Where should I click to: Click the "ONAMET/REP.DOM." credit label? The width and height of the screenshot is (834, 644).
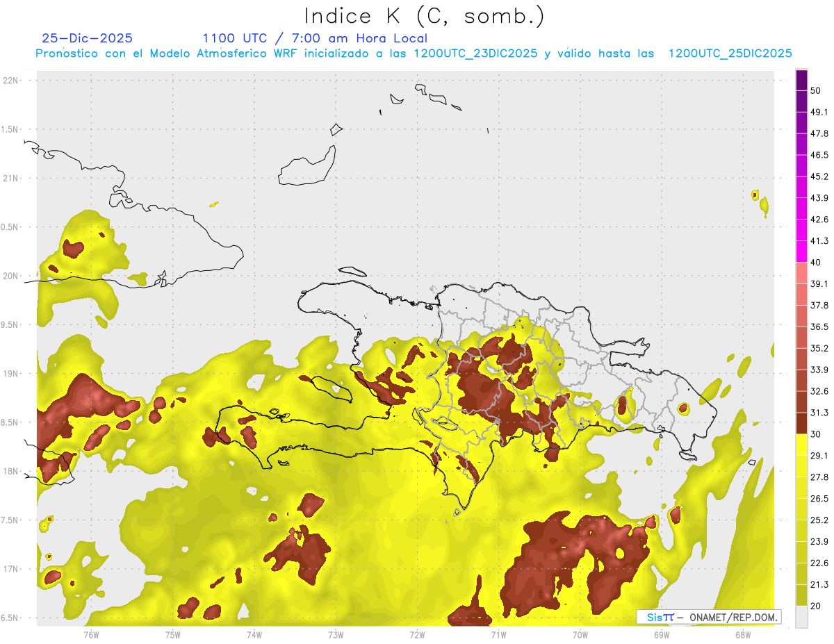[x=733, y=617]
